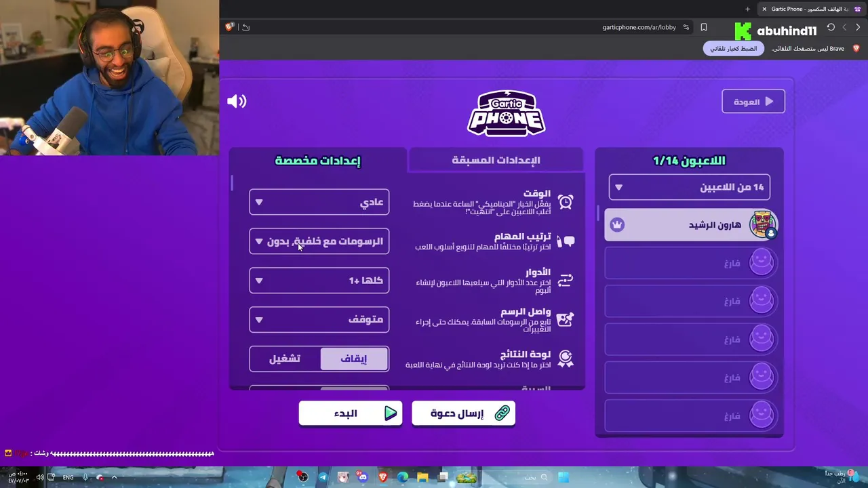Click the واصل الرسم keep drawing icon
Image resolution: width=868 pixels, height=488 pixels.
(x=565, y=319)
